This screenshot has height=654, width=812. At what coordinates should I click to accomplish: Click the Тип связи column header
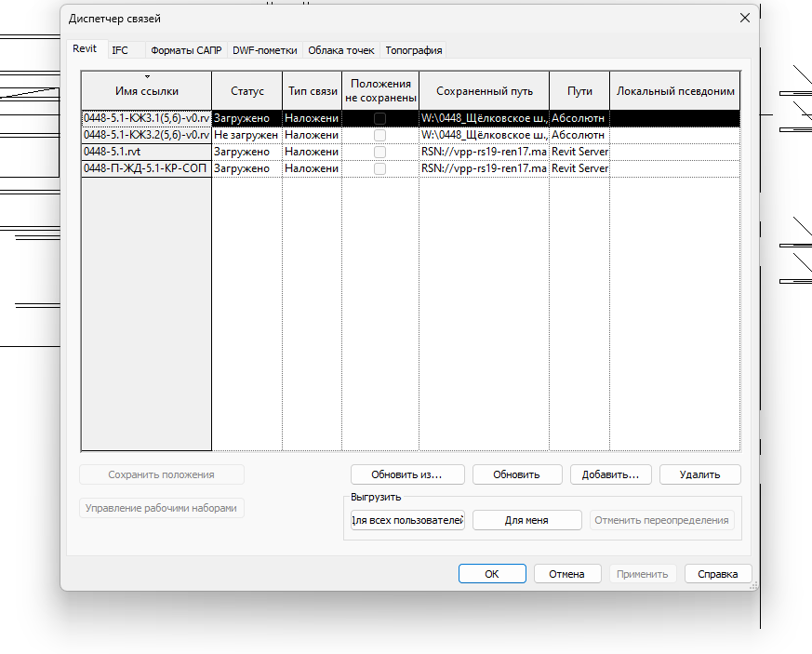[313, 90]
